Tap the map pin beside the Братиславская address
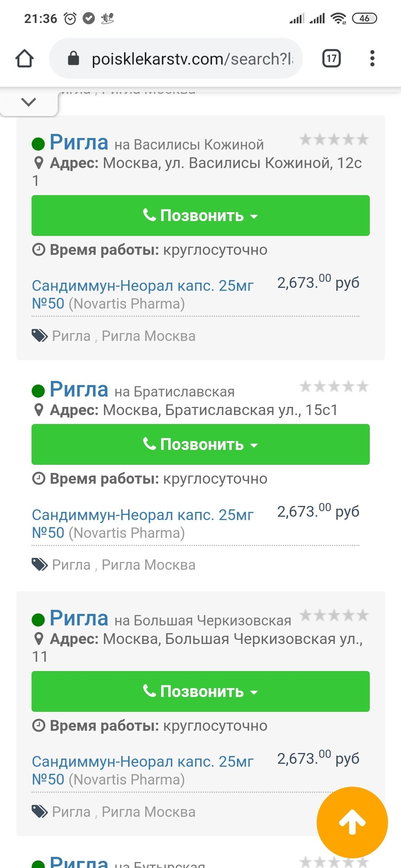This screenshot has width=401, height=868. 39,410
